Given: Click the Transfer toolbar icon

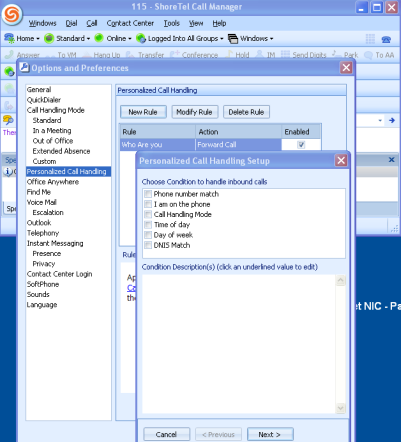Looking at the screenshot, I should click(130, 55).
